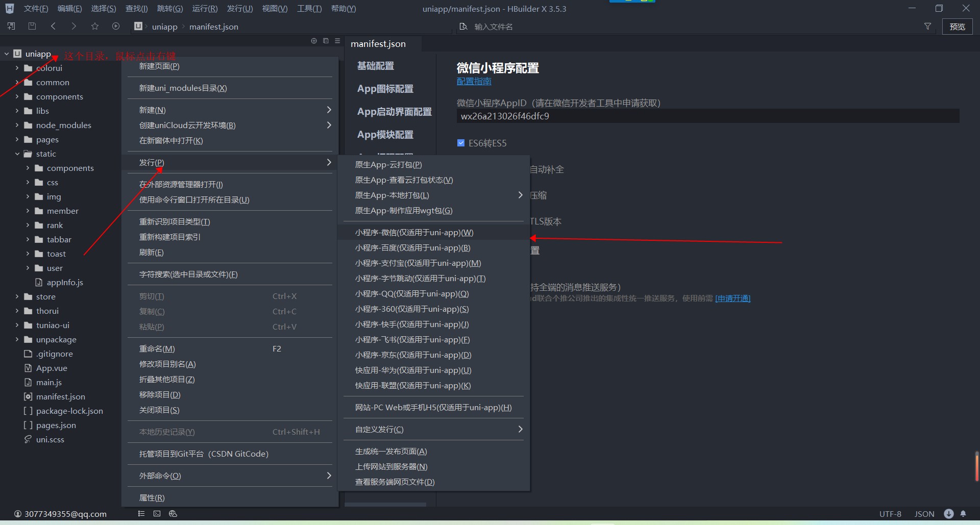
Task: Open .gitignore file in tree
Action: pyautogui.click(x=54, y=354)
